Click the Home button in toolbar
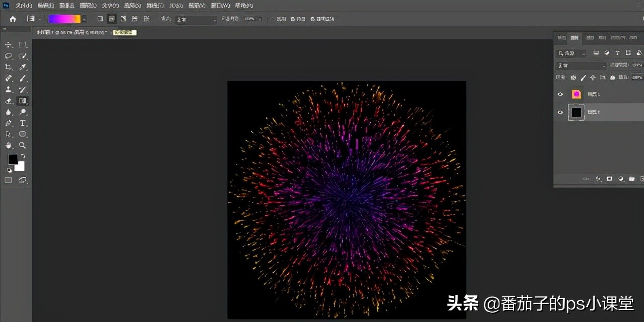Image resolution: width=644 pixels, height=322 pixels. point(12,18)
